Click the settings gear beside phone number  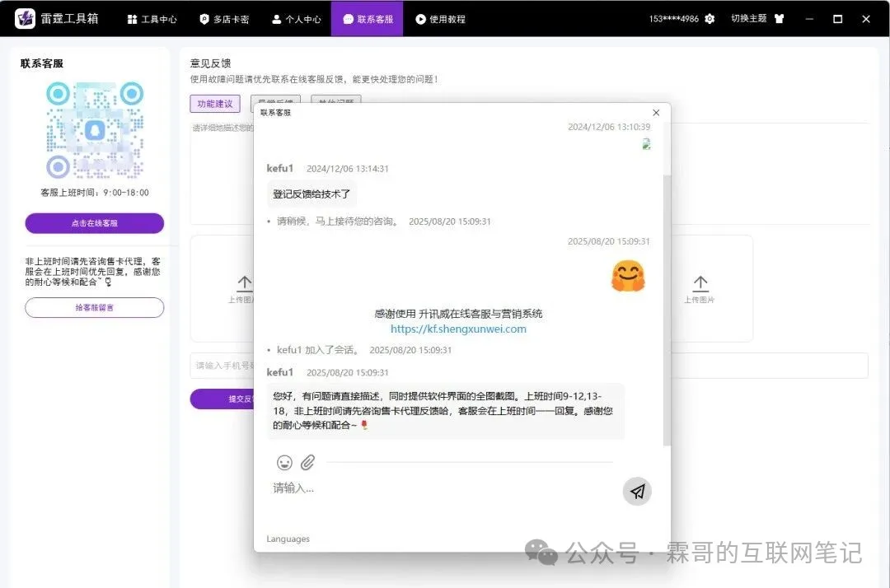point(710,19)
